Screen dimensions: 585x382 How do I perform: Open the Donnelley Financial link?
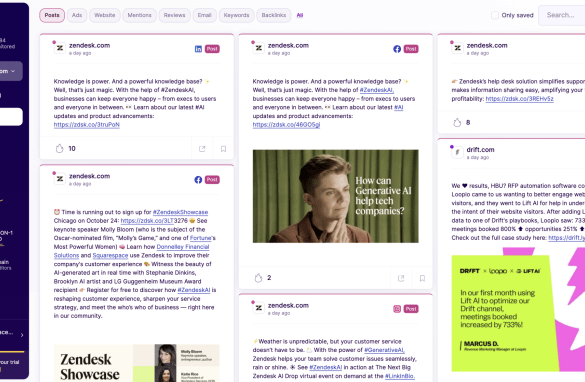[183, 247]
